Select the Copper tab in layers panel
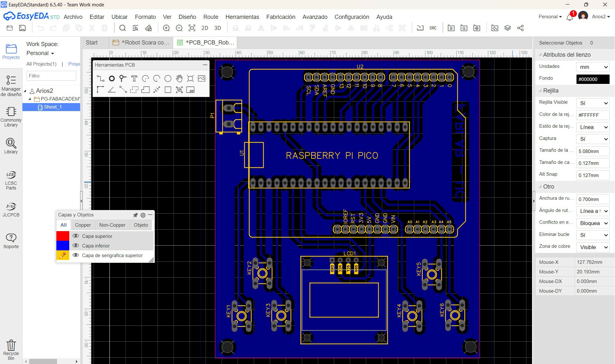This screenshot has width=615, height=364. pos(83,225)
